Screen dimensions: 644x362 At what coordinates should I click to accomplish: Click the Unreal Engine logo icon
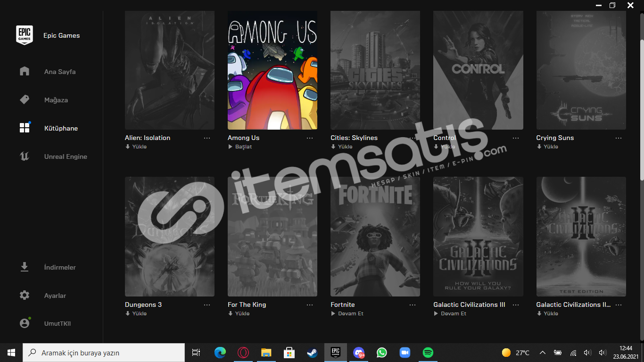tap(25, 156)
